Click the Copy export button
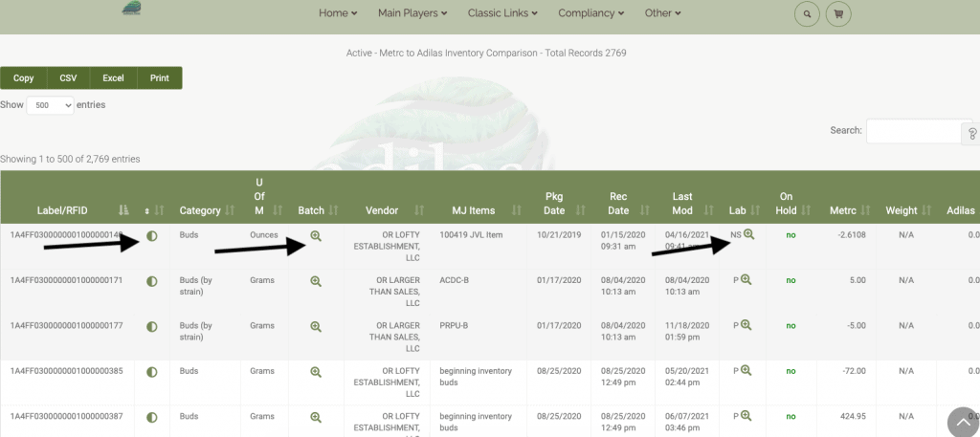The image size is (980, 437). (x=24, y=78)
